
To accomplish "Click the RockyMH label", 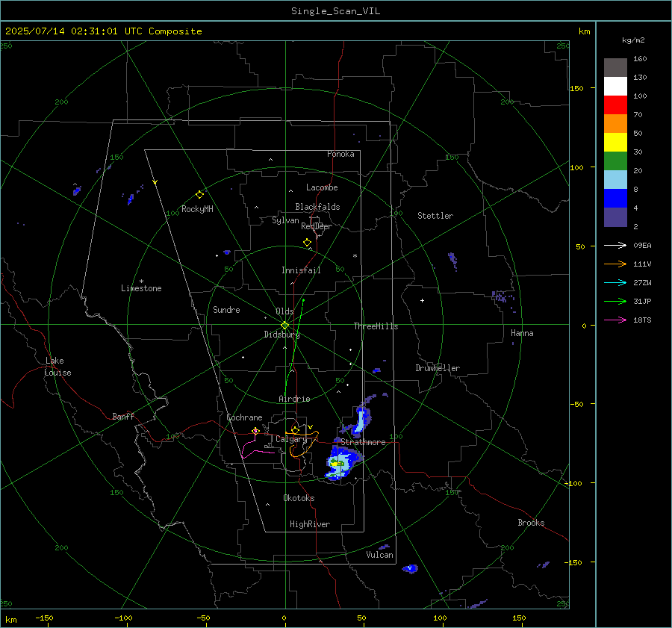I will (x=197, y=209).
